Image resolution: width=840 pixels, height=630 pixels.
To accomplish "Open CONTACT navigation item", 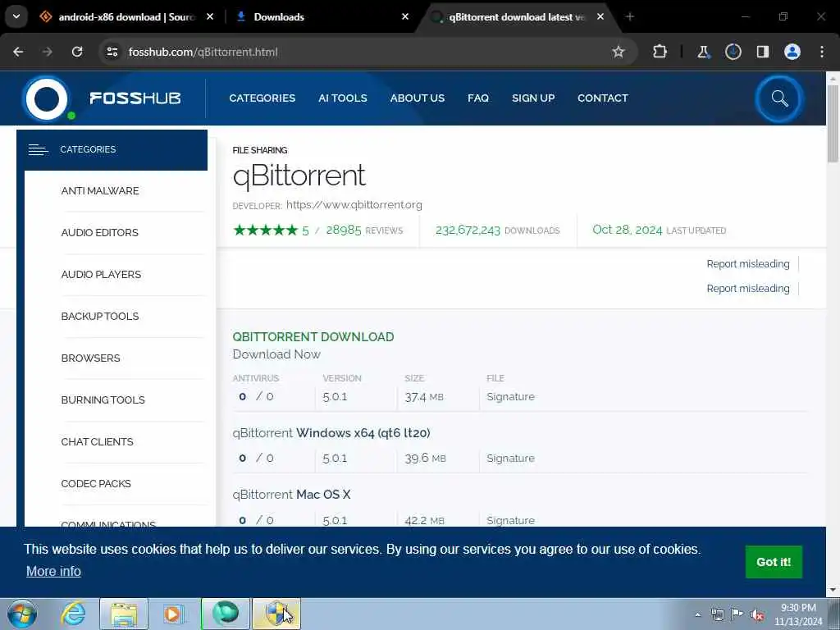I will point(603,98).
